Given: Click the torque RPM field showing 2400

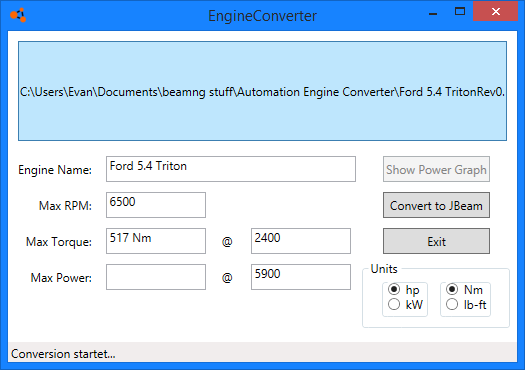Looking at the screenshot, I should tap(301, 241).
